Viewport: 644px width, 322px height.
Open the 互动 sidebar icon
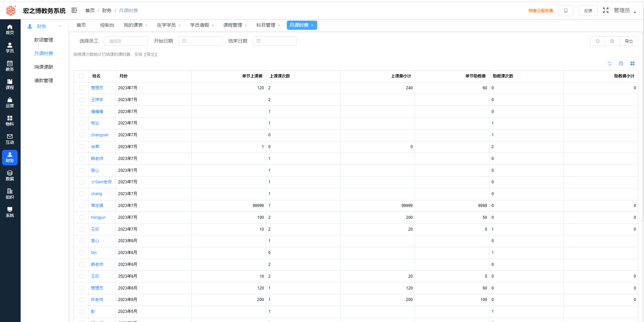click(x=10, y=139)
